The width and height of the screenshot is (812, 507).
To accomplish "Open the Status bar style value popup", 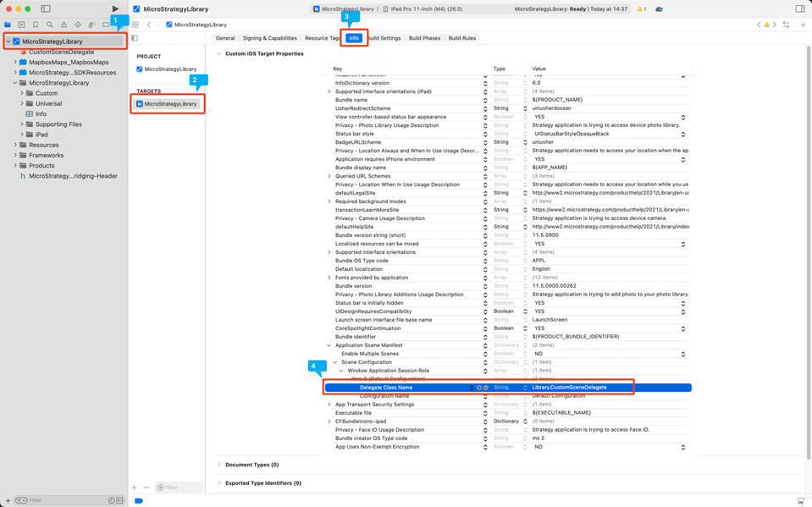I will [x=683, y=134].
